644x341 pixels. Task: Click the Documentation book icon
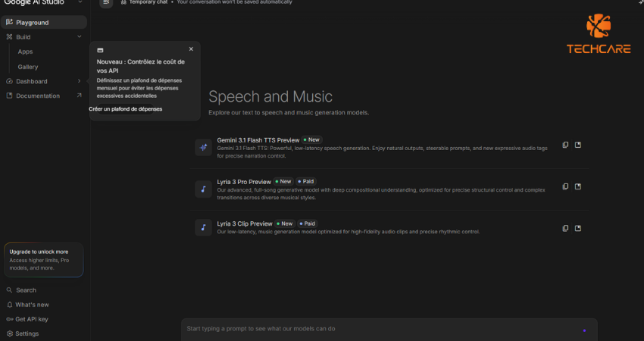(x=9, y=95)
